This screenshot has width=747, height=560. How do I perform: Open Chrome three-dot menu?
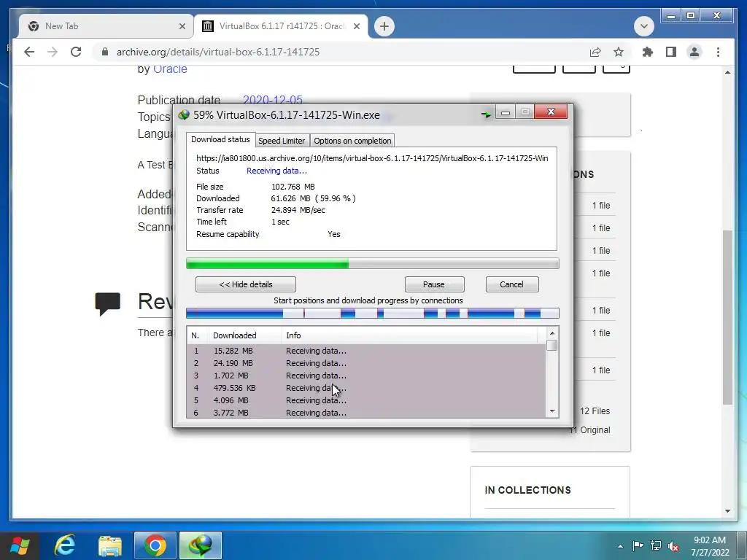pyautogui.click(x=718, y=52)
